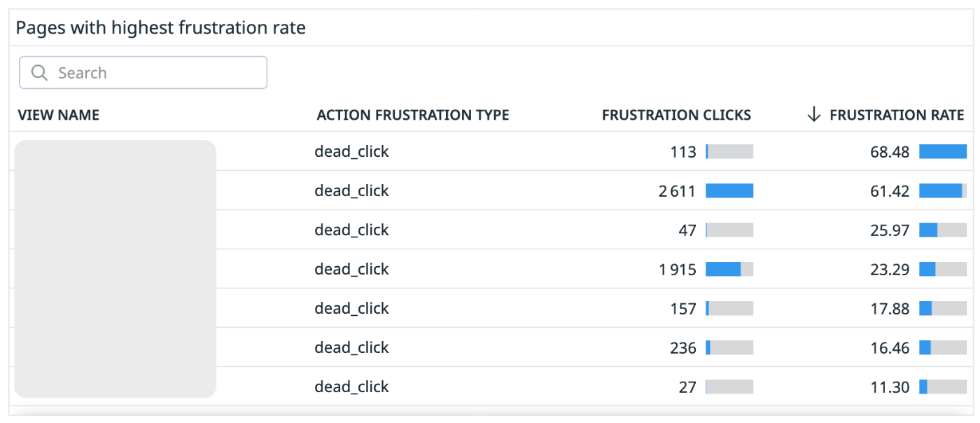This screenshot has height=423, width=980.
Task: Sort by the Action Frustration Type header
Action: point(413,115)
